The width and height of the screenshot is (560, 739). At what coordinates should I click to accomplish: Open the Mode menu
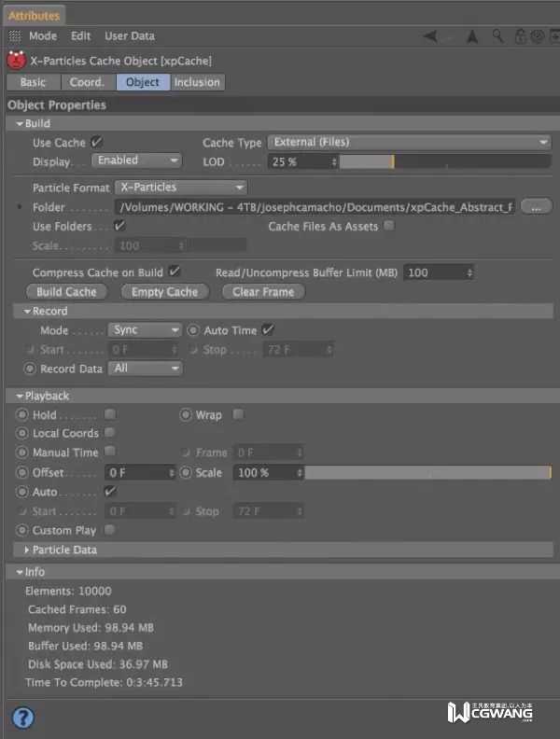(43, 35)
